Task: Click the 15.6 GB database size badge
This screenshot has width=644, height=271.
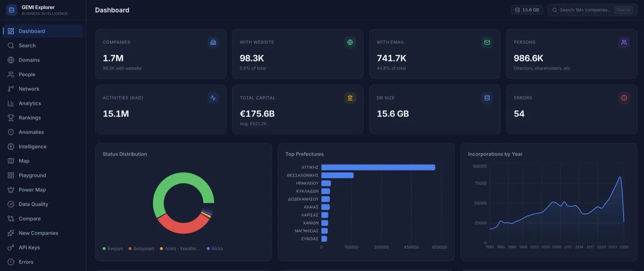Action: coord(527,10)
